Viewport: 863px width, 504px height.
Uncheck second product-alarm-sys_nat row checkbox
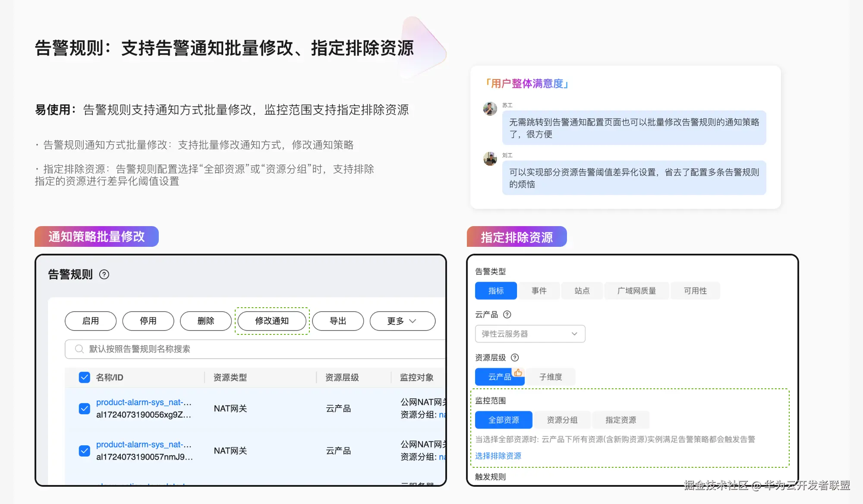tap(85, 450)
